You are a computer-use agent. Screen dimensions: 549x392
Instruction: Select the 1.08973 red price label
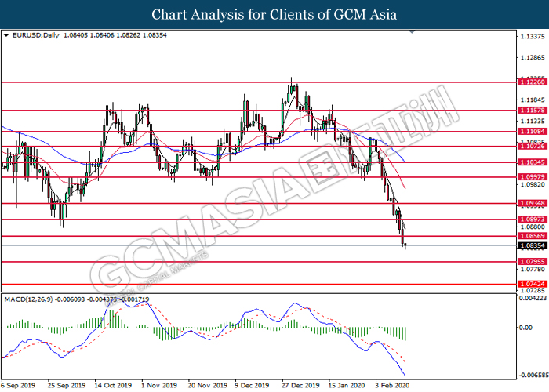[533, 220]
